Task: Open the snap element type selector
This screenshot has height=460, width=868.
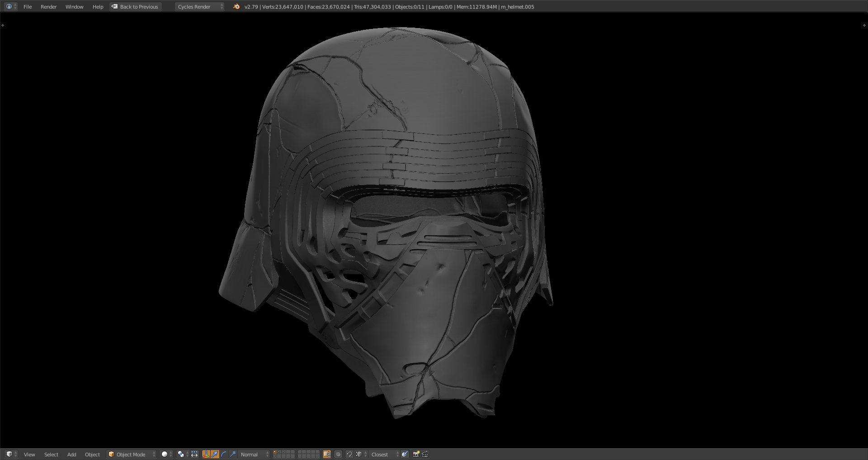Action: pyautogui.click(x=360, y=454)
